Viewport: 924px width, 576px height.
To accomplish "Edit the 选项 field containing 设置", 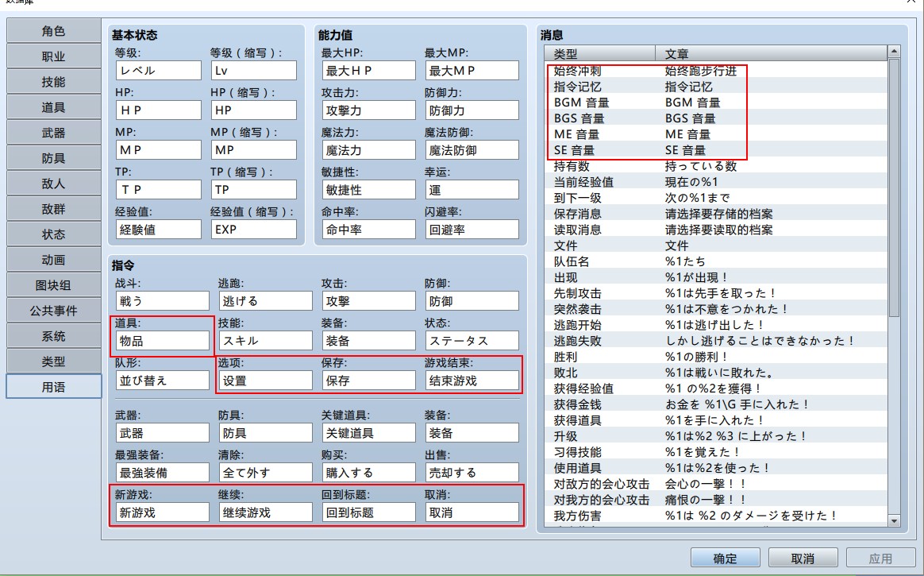I will coord(266,381).
